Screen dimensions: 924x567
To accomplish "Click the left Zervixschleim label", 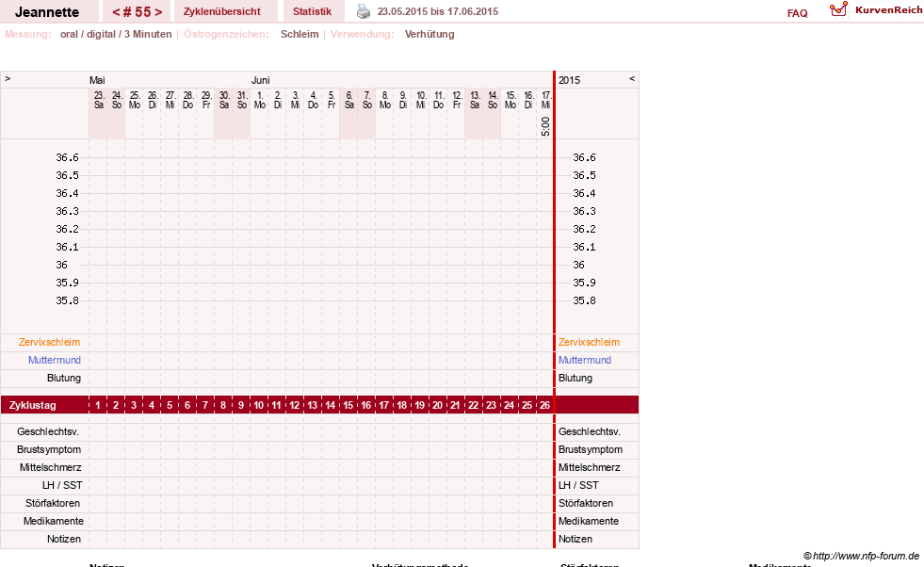I will point(49,343).
